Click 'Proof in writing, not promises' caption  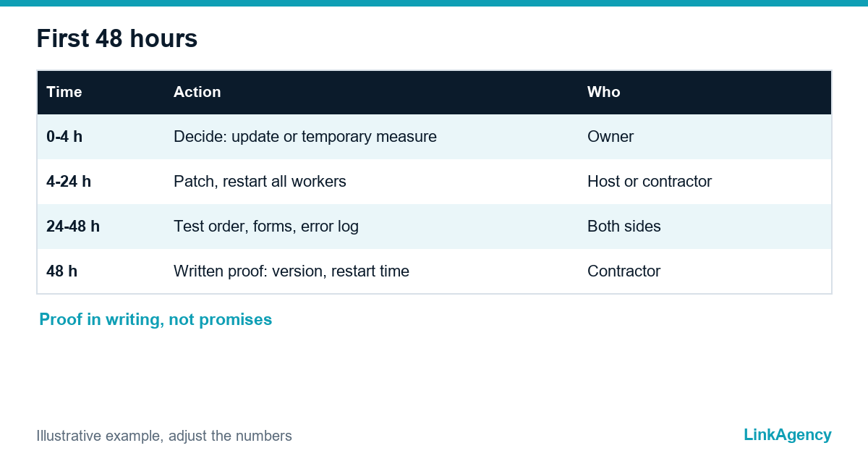156,320
